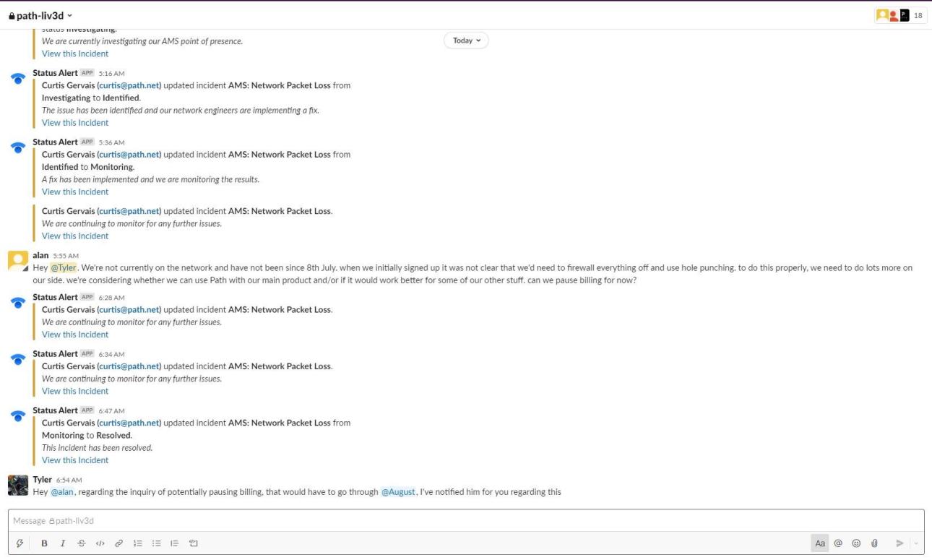
Task: Open View this Incident under Resolved update
Action: [75, 460]
